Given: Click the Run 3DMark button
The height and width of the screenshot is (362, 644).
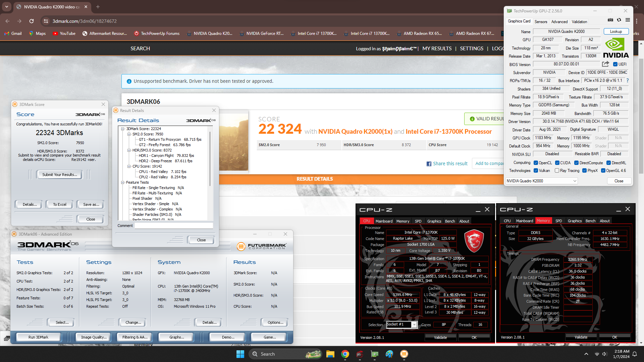Looking at the screenshot, I should (x=38, y=337).
